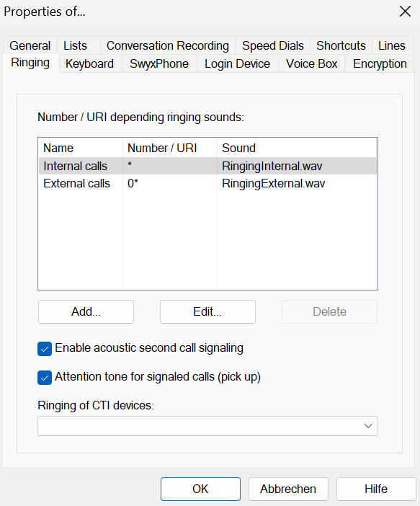Open the Lines tab
420x506 pixels.
pyautogui.click(x=392, y=45)
